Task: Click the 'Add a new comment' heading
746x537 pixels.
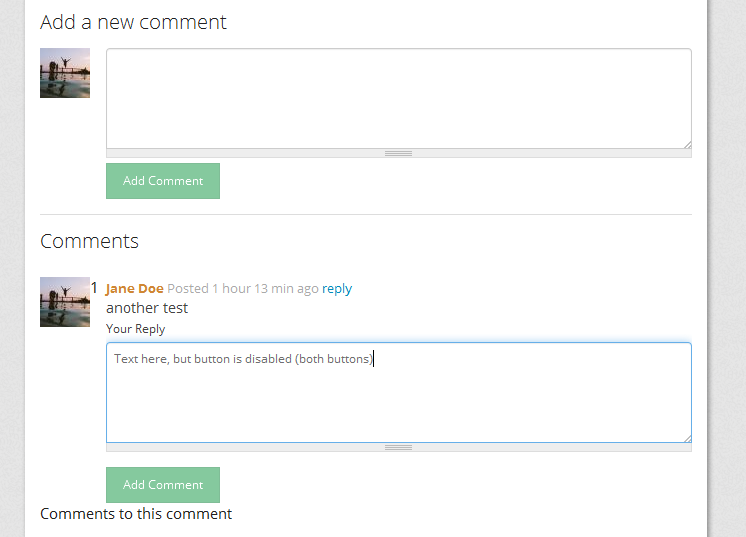Action: coord(133,22)
